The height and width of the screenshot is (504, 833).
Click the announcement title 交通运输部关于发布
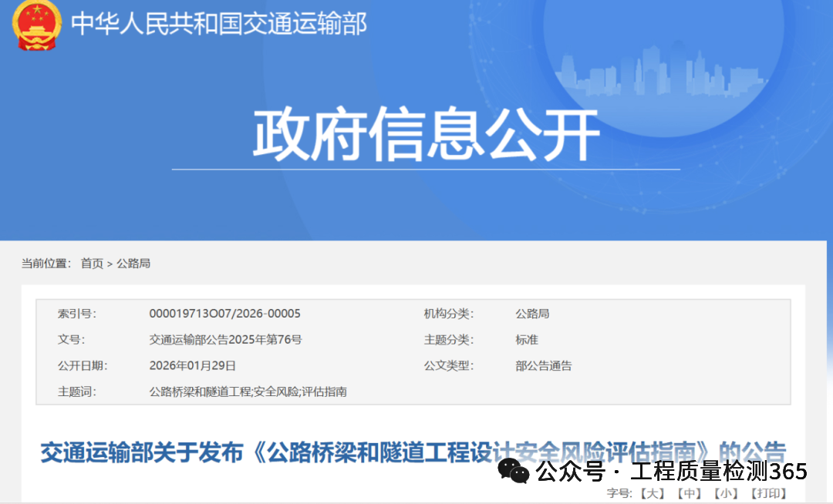[x=413, y=452]
